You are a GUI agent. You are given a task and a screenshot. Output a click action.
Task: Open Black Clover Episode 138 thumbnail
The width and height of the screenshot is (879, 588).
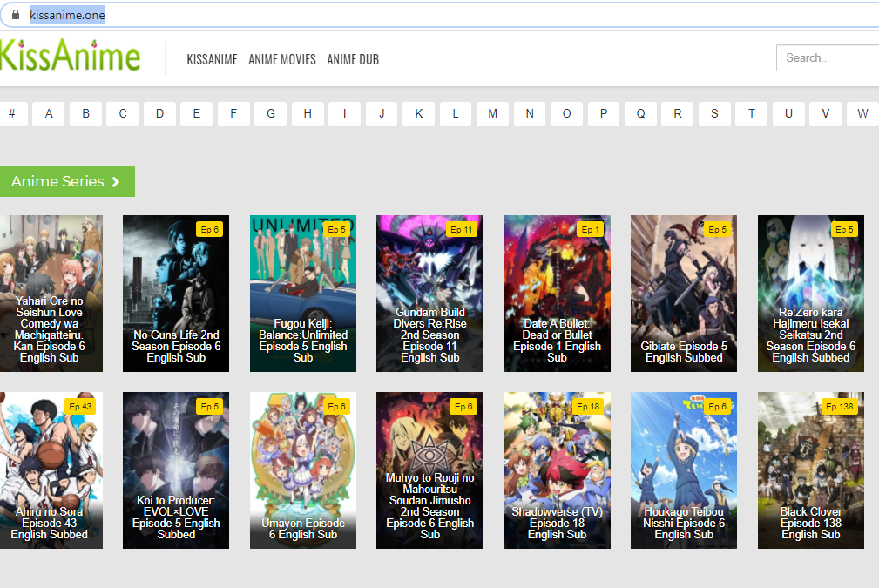811,470
